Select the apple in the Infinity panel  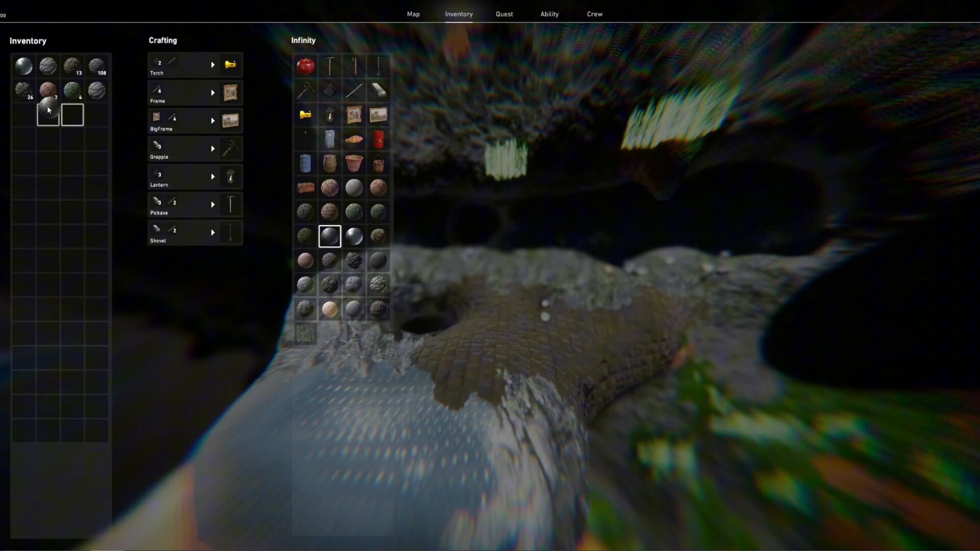(x=305, y=66)
